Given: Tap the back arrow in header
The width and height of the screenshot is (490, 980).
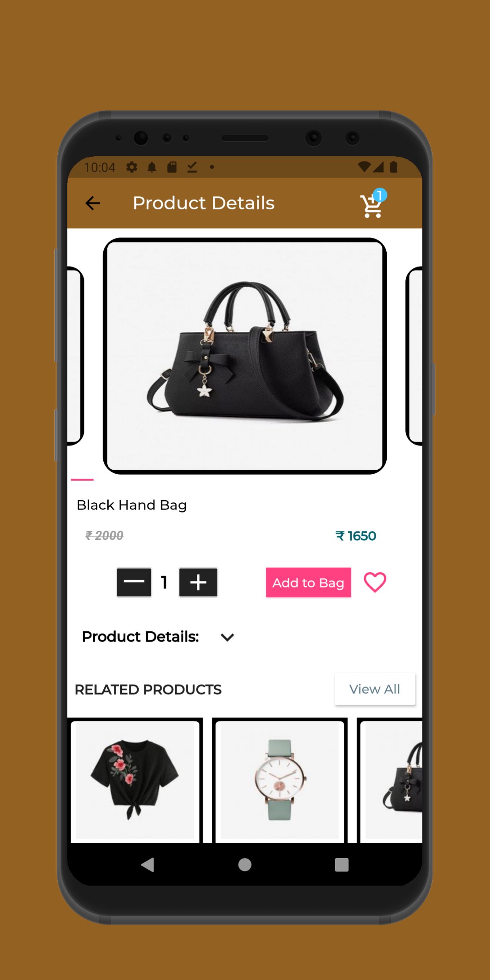Looking at the screenshot, I should pos(93,203).
